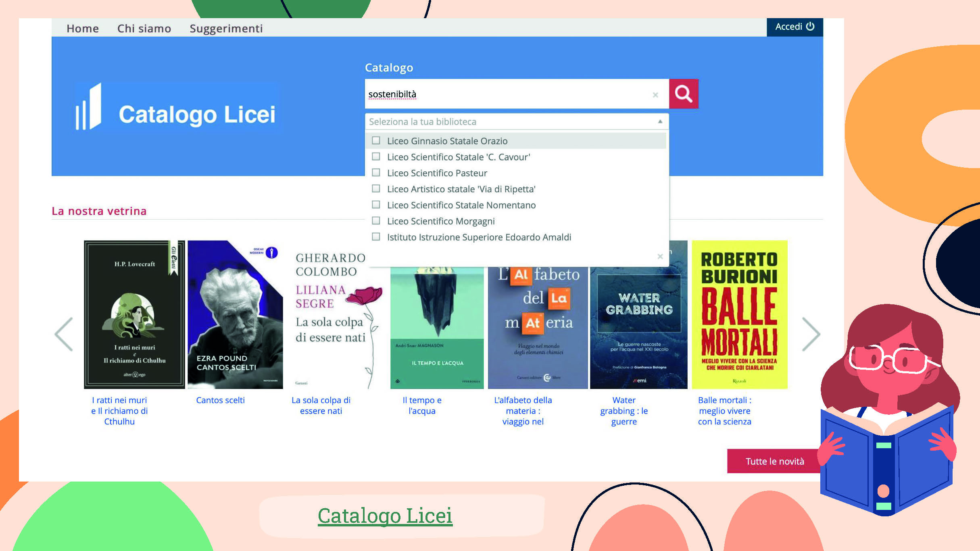980x551 pixels.
Task: Open 'Water grabbing : le guerre' link
Action: point(624,411)
